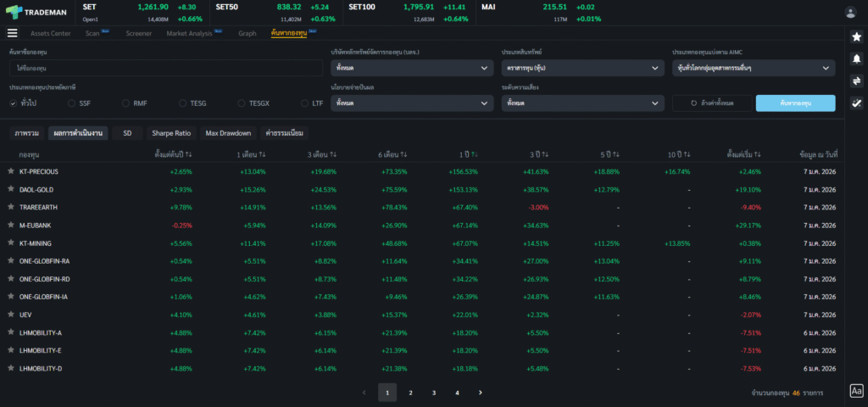Image resolution: width=868 pixels, height=407 pixels.
Task: Select the SSF fund type radio
Action: [x=72, y=103]
